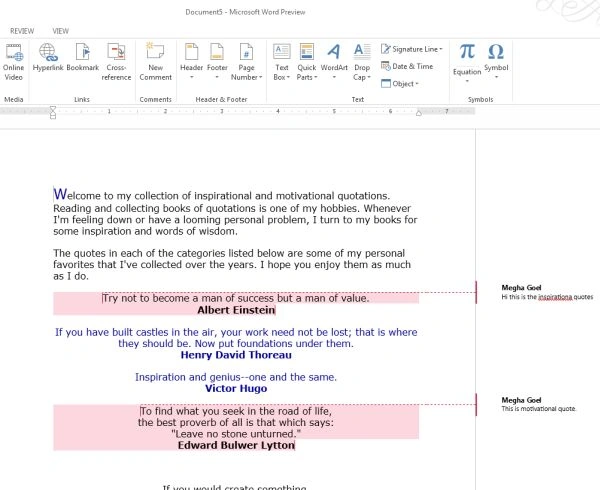This screenshot has width=600, height=490.
Task: Click on the "Albert Einstein" author line
Action: 236,310
